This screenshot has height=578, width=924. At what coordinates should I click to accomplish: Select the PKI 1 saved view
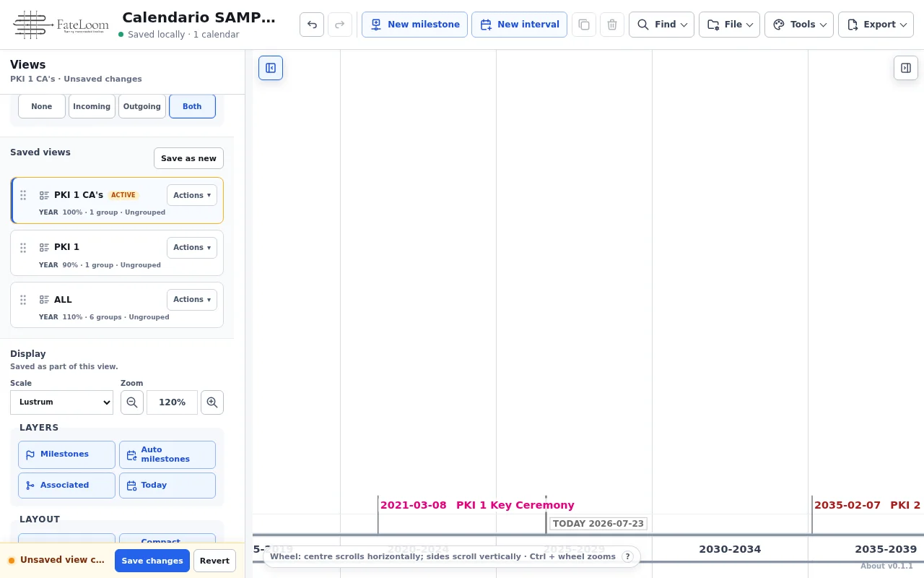click(x=117, y=253)
